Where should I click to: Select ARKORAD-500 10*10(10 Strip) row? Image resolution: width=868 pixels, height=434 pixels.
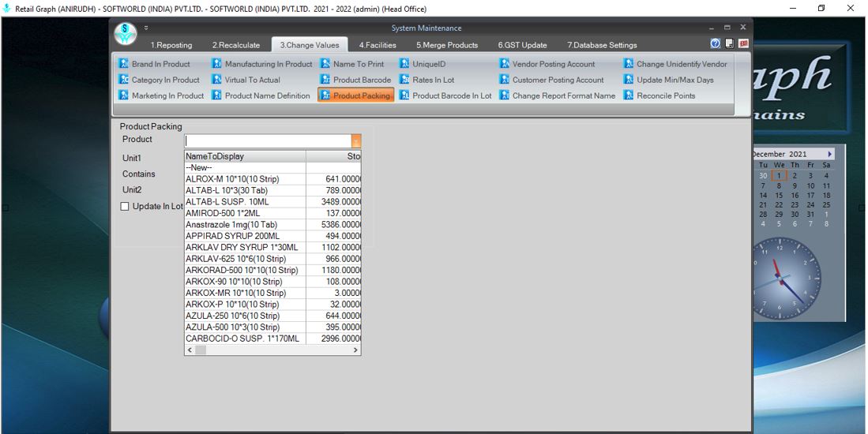(272, 271)
